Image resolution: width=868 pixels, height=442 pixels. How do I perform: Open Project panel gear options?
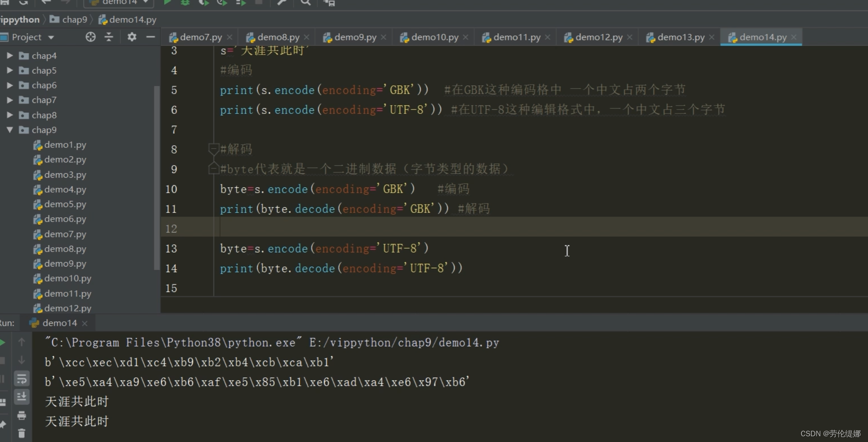(131, 37)
